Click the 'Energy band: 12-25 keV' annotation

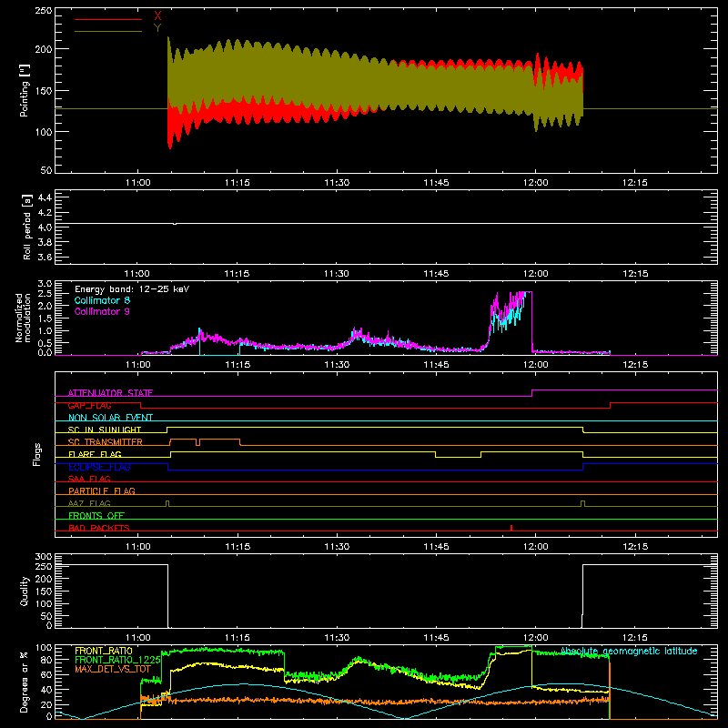click(x=132, y=289)
